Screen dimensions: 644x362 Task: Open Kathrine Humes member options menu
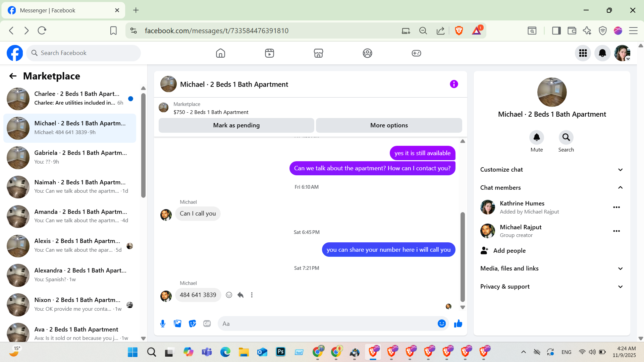click(x=616, y=207)
